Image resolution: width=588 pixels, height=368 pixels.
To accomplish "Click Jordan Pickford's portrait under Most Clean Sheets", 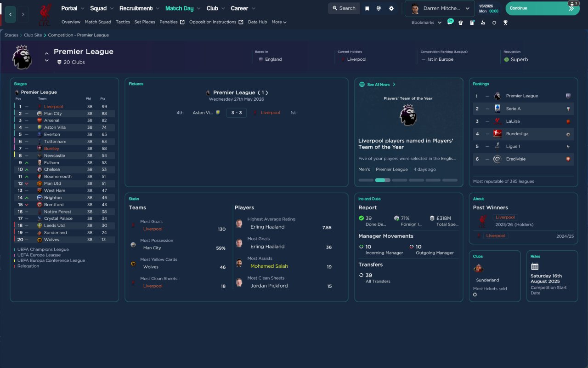I will click(239, 282).
